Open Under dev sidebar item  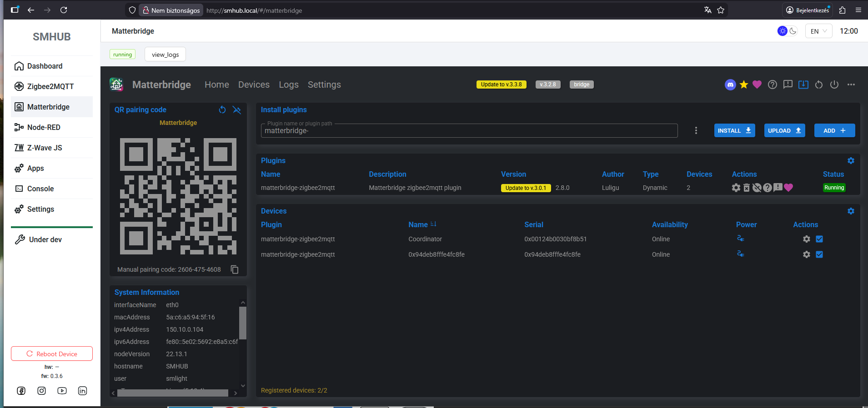click(x=52, y=239)
